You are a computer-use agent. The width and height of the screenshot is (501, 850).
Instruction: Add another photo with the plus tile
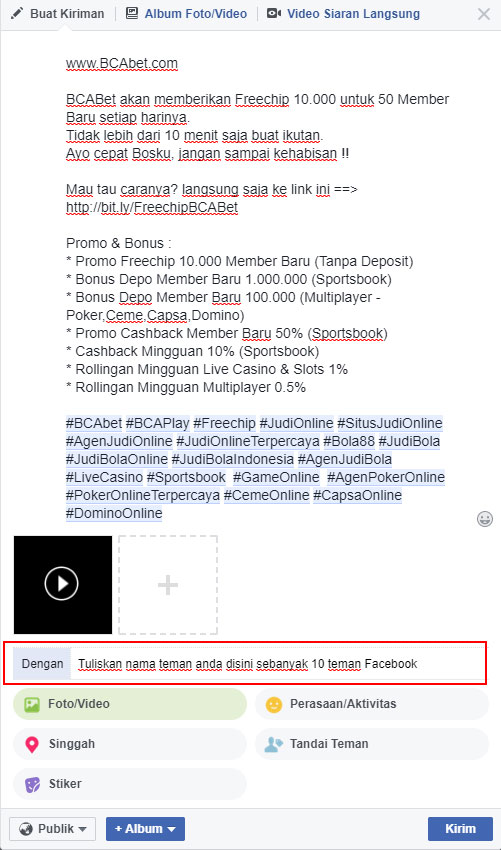point(168,585)
